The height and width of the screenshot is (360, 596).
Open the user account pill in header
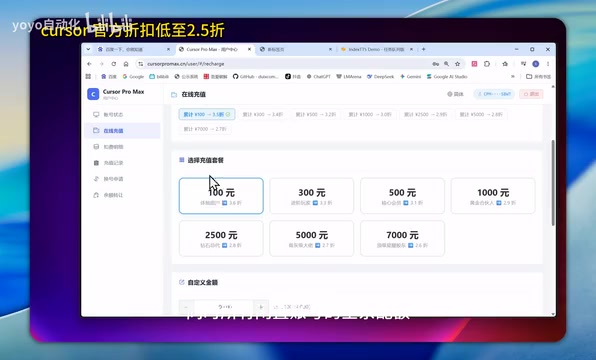tap(494, 94)
